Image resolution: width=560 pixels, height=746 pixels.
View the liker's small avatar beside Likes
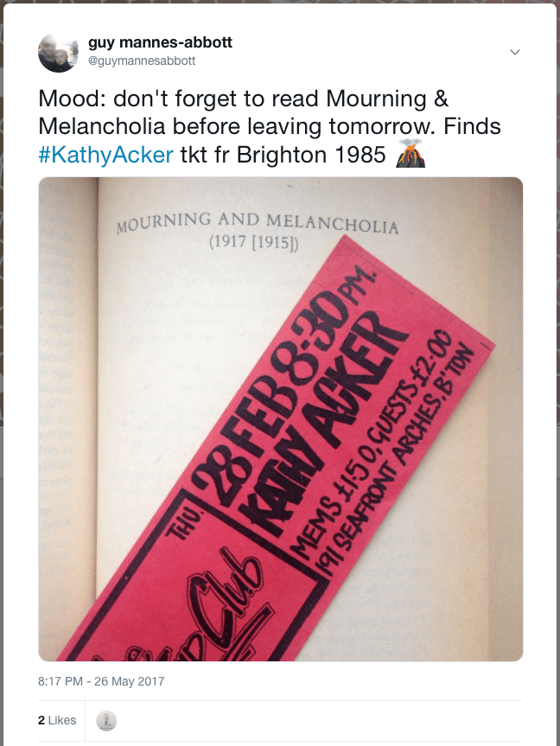click(106, 720)
